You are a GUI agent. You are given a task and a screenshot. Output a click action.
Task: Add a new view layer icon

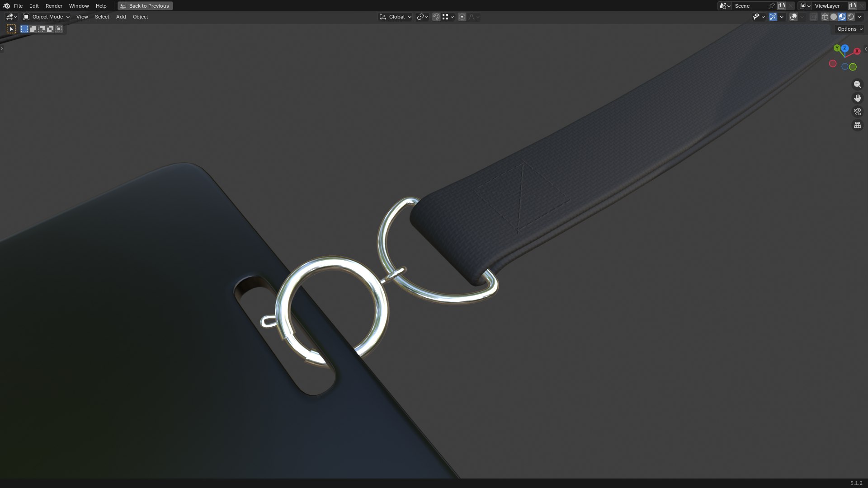(853, 6)
